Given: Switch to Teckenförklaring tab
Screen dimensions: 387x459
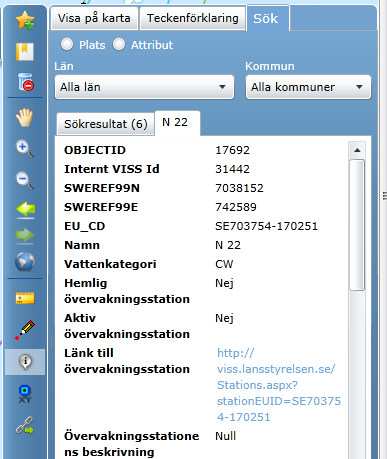Looking at the screenshot, I should pos(193,18).
